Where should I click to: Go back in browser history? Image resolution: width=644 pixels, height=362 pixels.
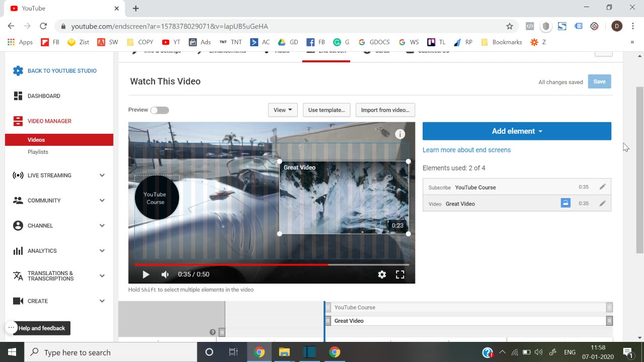pos(11,26)
